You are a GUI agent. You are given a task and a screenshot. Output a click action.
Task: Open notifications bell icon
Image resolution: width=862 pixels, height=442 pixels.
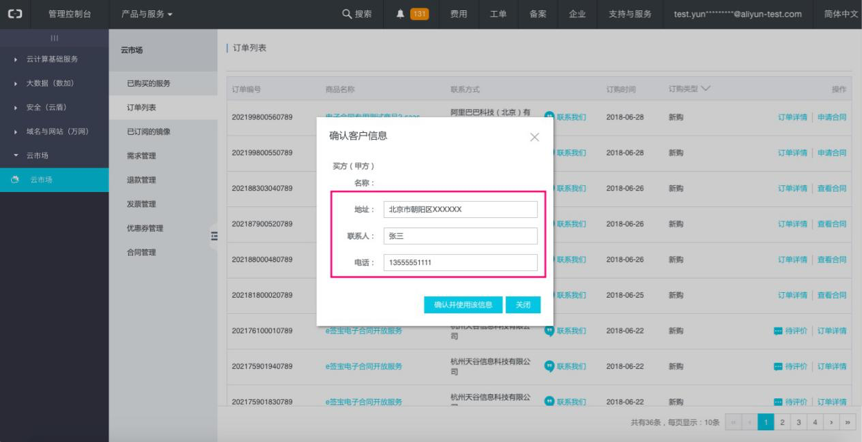[x=400, y=14]
